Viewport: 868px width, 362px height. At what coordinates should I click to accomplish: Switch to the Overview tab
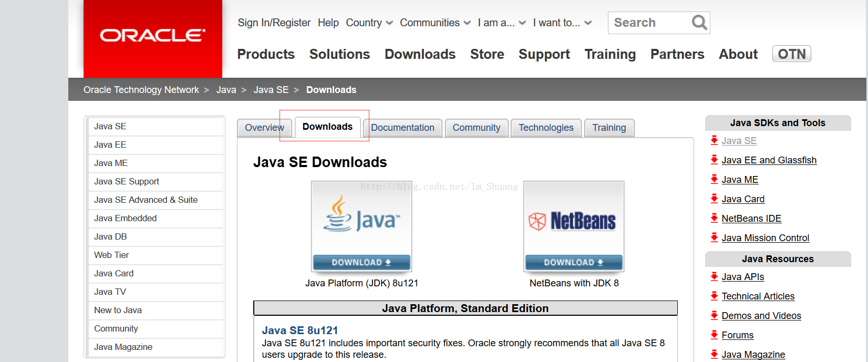pos(264,128)
